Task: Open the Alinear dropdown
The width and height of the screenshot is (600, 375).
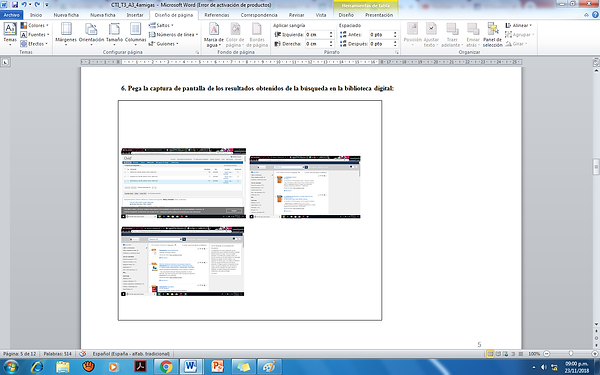Action: [518, 25]
